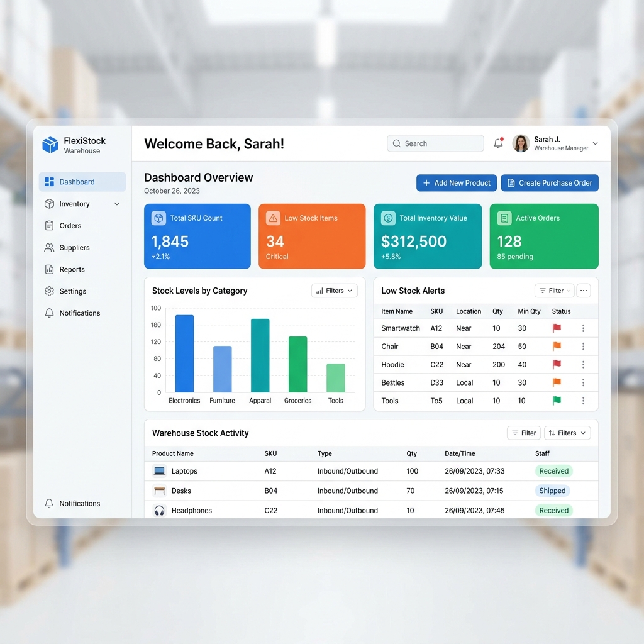Click the Electronics bar in chart
644x644 pixels.
[184, 353]
